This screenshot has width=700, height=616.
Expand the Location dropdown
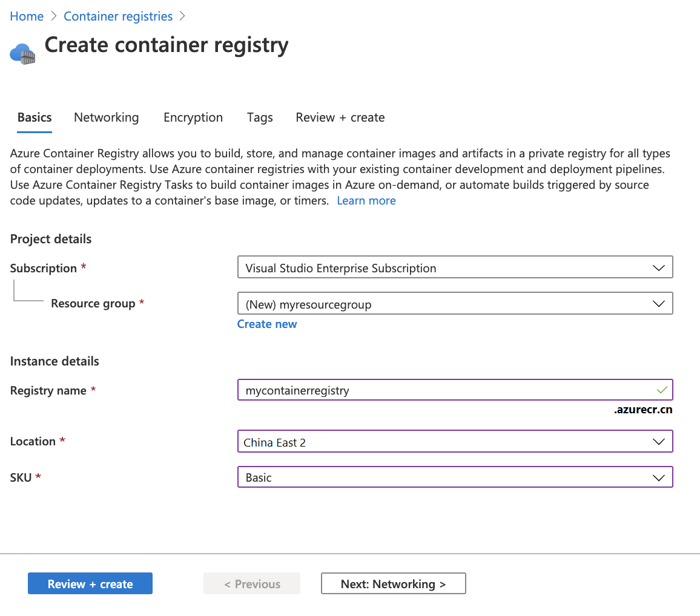pos(455,442)
